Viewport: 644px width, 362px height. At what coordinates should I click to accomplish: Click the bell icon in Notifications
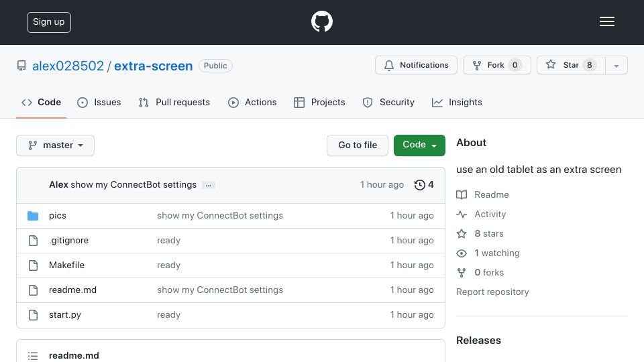pos(389,65)
